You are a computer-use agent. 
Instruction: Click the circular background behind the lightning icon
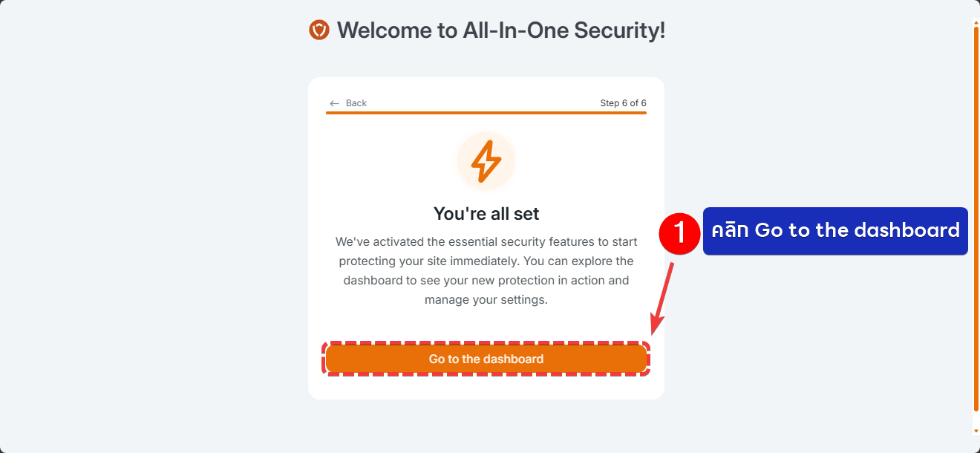click(486, 161)
